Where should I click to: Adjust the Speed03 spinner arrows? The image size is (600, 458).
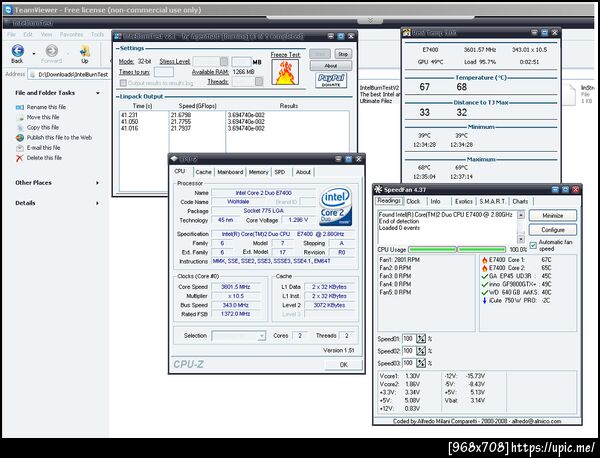point(421,363)
